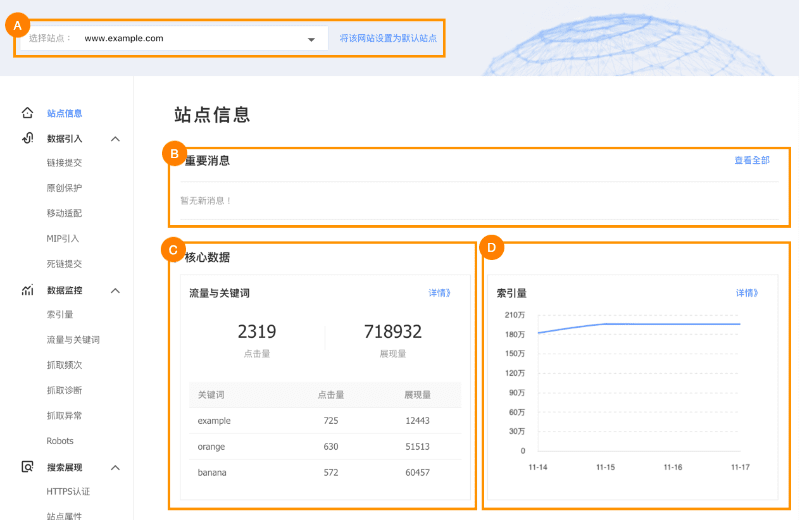
Task: Click orange circle marker D
Action: pyautogui.click(x=489, y=247)
